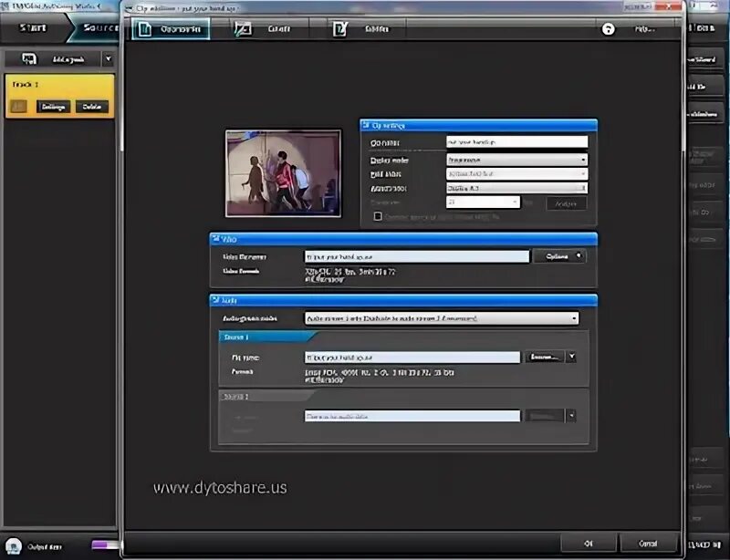Click the Source 1 File name field

412,358
